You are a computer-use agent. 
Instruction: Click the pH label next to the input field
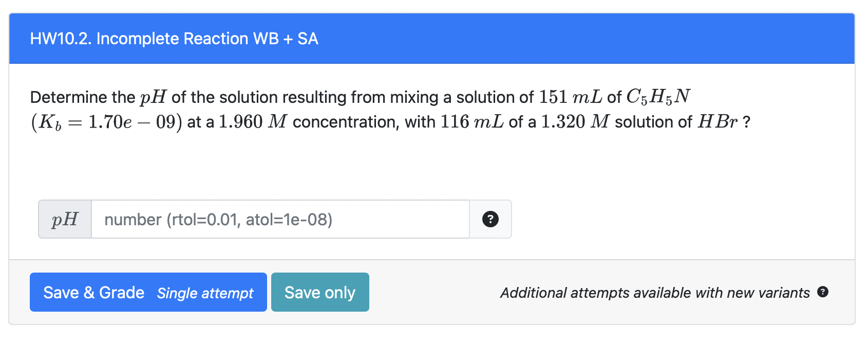point(64,219)
